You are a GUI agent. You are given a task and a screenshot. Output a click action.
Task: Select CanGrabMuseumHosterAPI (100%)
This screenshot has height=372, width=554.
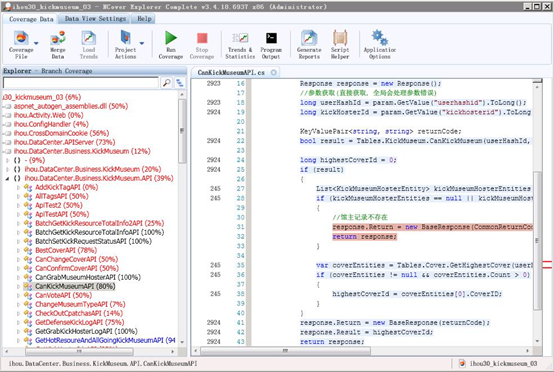pos(88,277)
